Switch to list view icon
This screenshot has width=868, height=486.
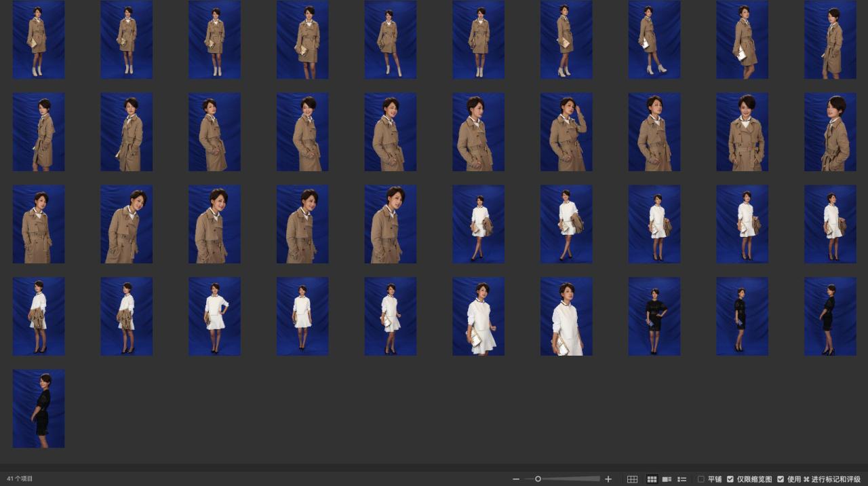pyautogui.click(x=682, y=479)
